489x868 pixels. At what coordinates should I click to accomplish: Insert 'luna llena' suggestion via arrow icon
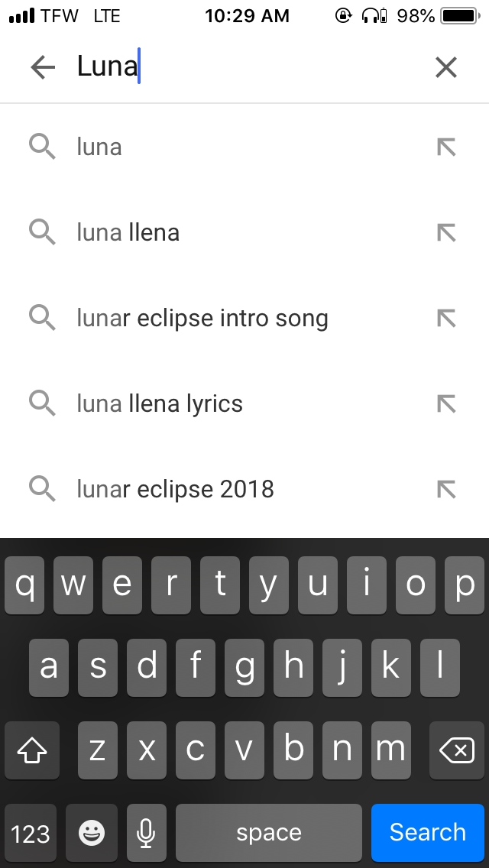[x=446, y=232]
